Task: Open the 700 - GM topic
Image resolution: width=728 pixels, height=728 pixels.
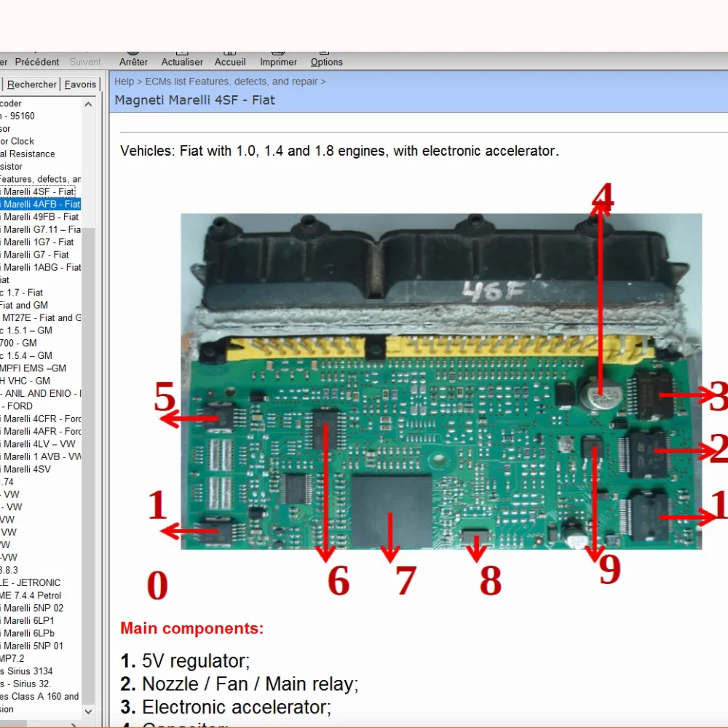Action: tap(19, 343)
